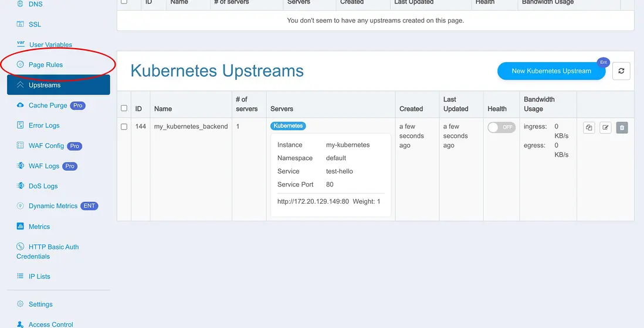
Task: Click the DoS Logs icon
Action: 20,186
